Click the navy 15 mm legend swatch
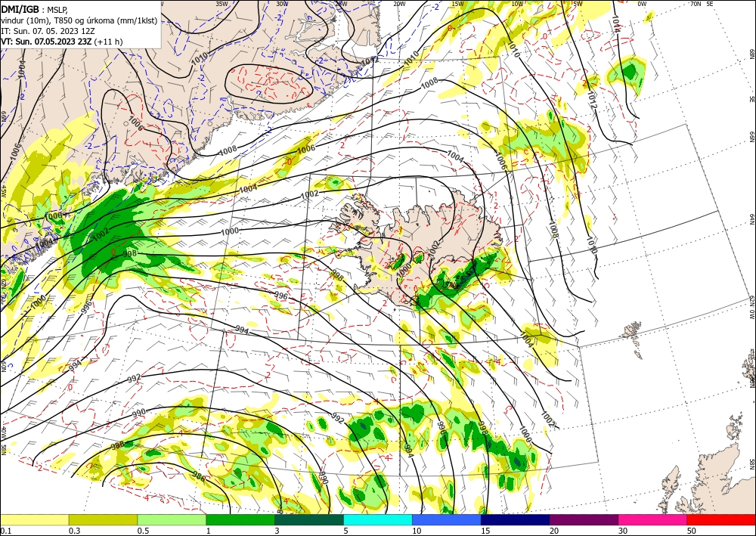Image resolution: width=756 pixels, height=536 pixels. tap(516, 519)
